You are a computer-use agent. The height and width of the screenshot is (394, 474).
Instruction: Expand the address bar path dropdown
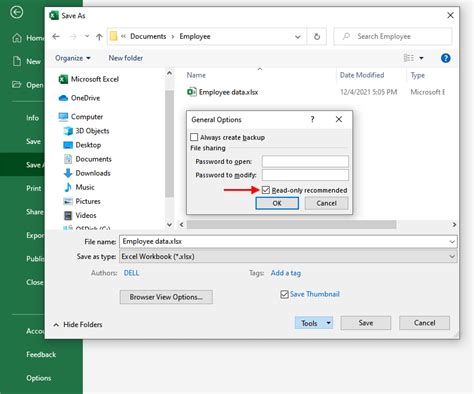click(x=298, y=37)
